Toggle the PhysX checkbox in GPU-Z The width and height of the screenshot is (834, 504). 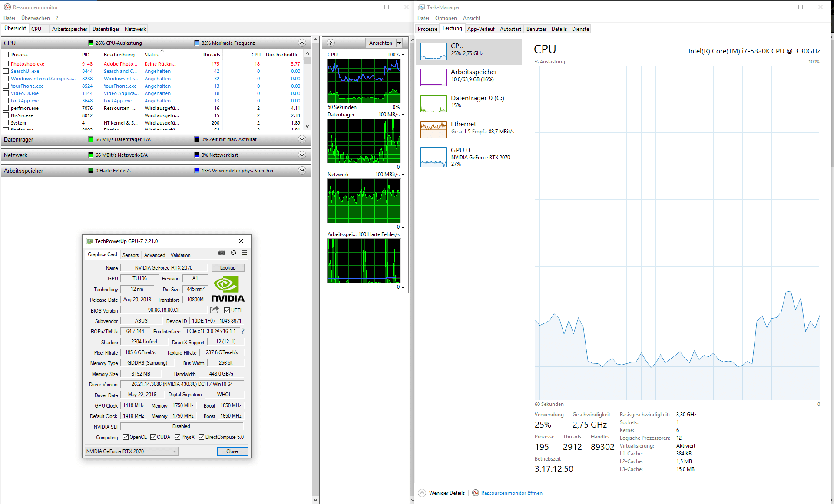(178, 437)
